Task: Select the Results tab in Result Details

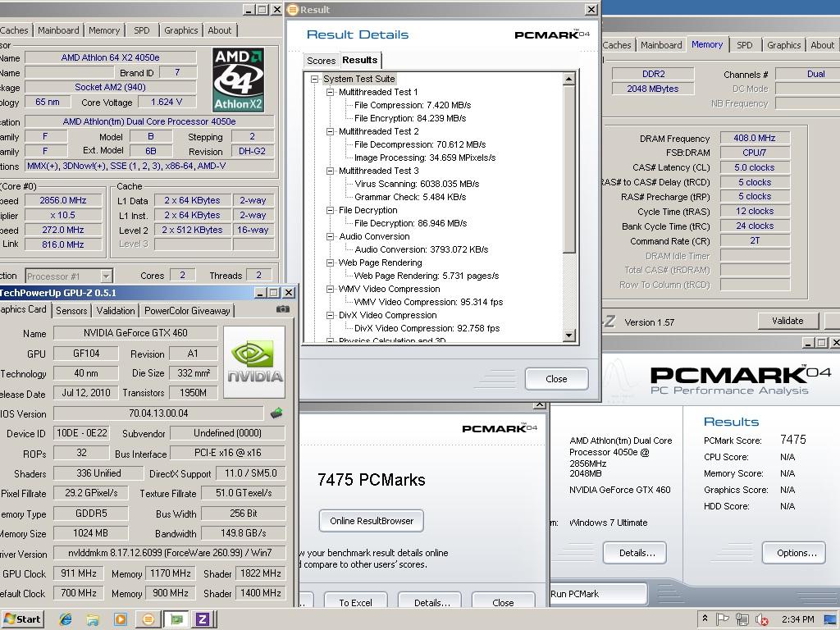Action: click(360, 60)
